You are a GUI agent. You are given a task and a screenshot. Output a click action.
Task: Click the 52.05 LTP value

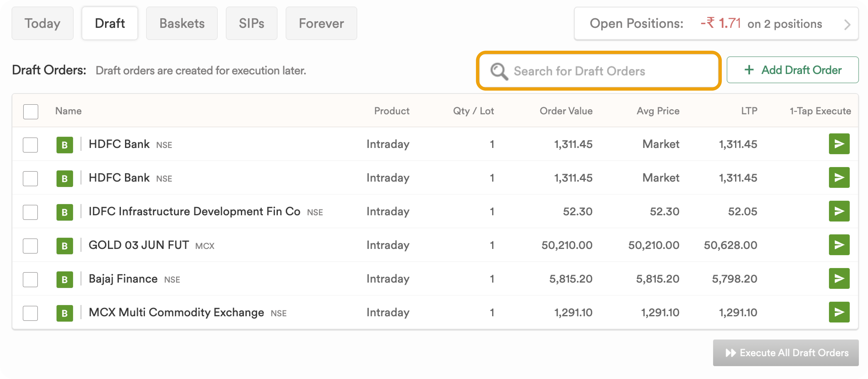pyautogui.click(x=743, y=211)
